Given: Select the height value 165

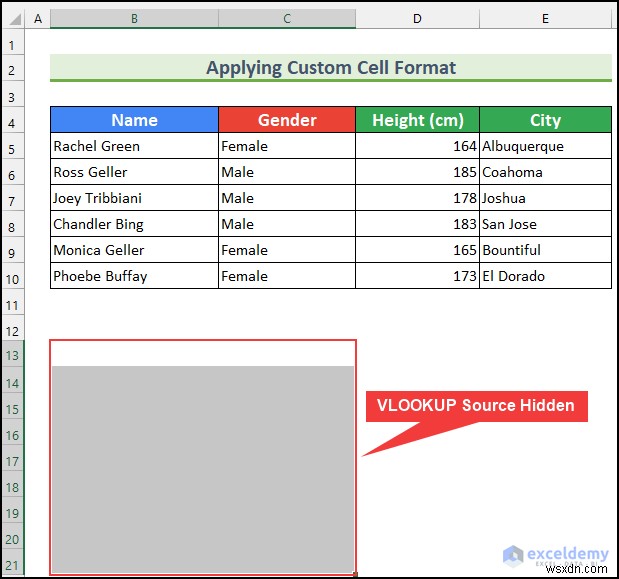Looking at the screenshot, I should [418, 250].
